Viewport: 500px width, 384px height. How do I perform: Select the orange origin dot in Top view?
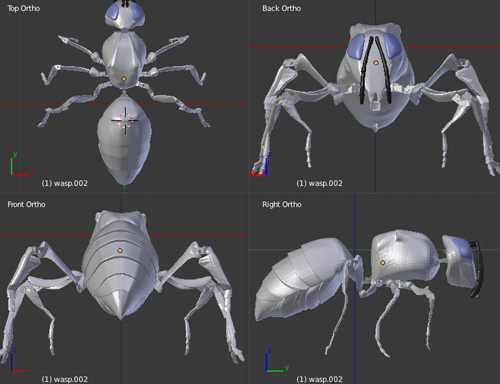point(124,79)
